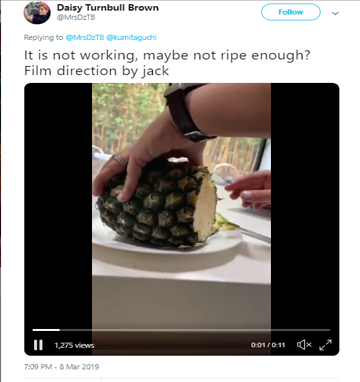The width and height of the screenshot is (360, 382).
Task: Pause the pineapple video
Action: [x=38, y=345]
